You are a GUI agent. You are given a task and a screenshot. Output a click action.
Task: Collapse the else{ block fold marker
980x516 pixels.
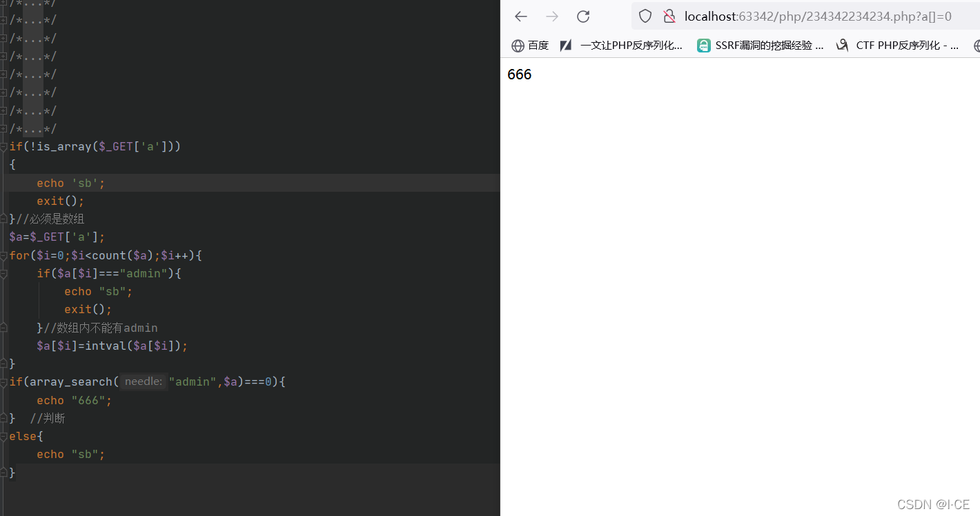click(x=3, y=436)
